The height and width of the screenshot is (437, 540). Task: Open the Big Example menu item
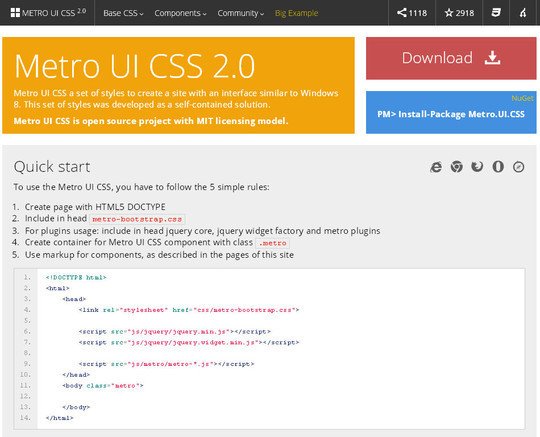click(x=297, y=13)
